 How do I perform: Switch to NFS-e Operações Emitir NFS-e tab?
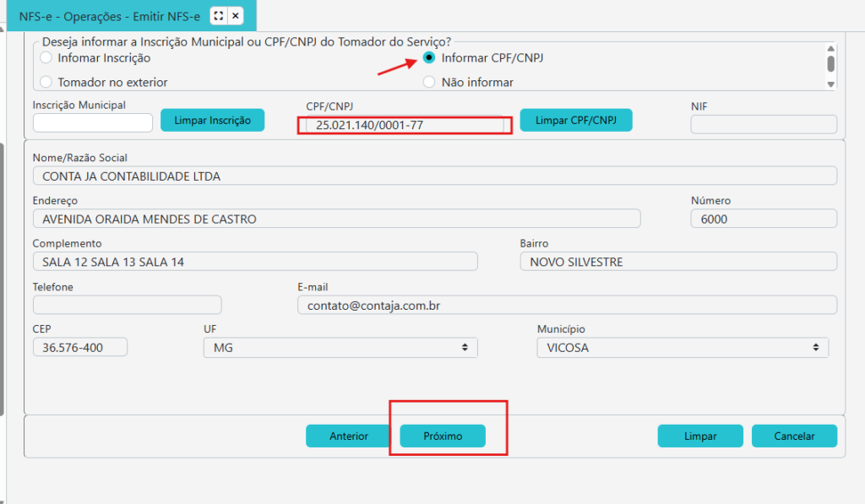coord(110,16)
